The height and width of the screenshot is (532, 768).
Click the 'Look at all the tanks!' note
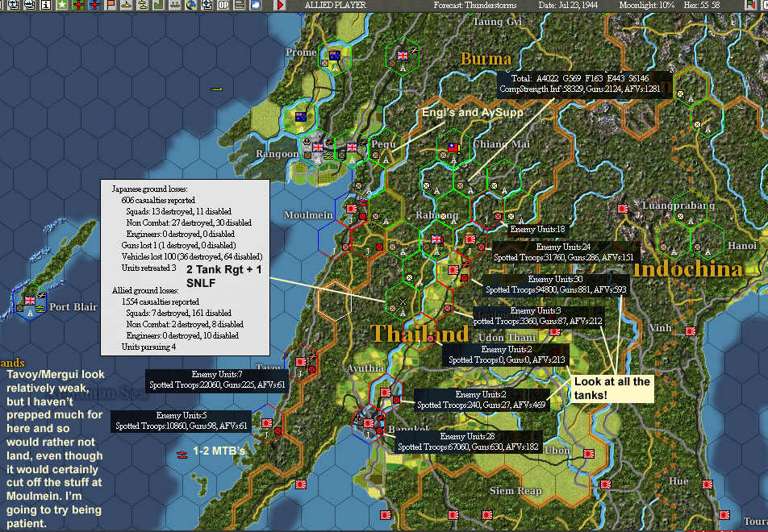(612, 389)
